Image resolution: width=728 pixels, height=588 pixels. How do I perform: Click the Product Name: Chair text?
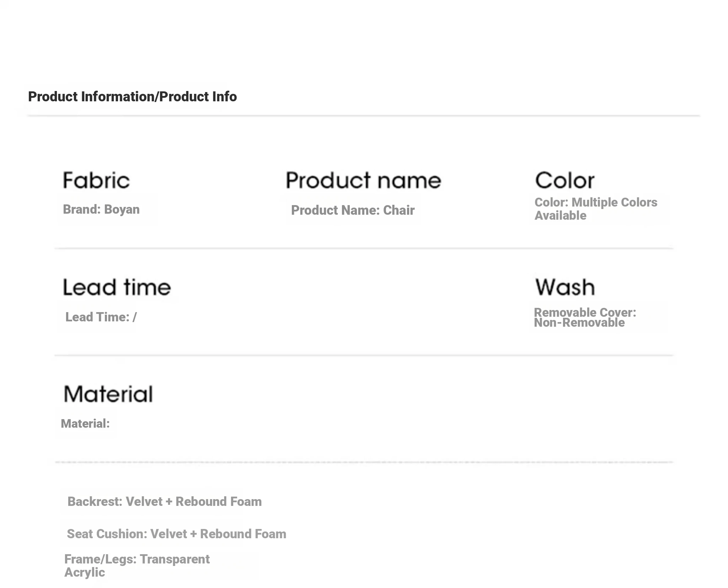[x=353, y=210]
